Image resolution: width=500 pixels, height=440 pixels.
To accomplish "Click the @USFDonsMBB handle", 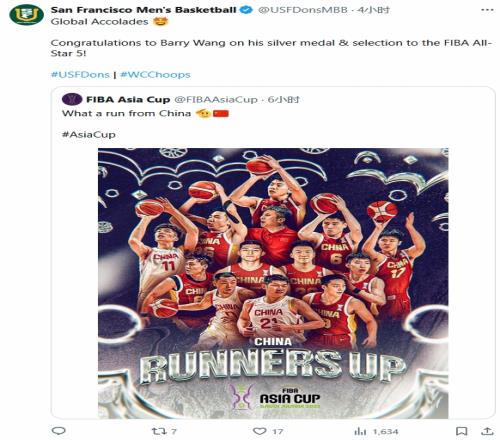I will pos(303,10).
